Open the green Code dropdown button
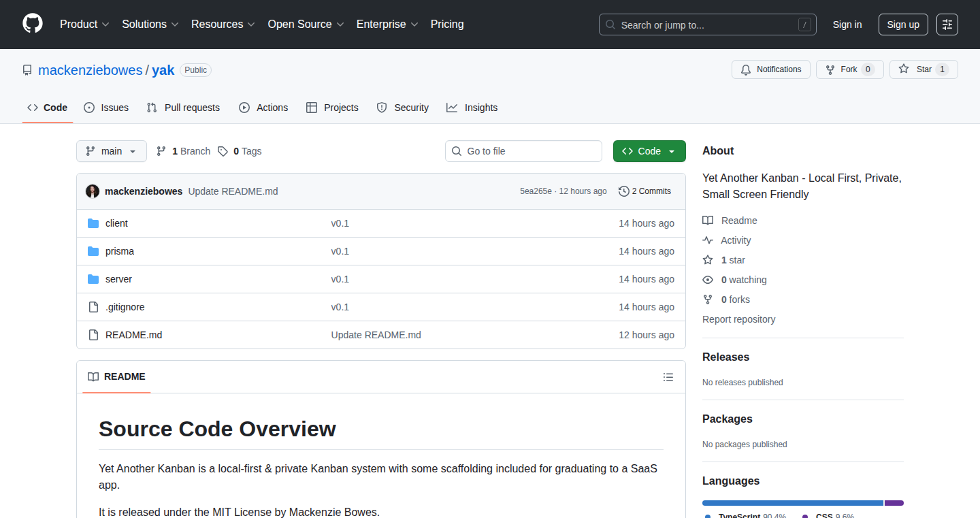 click(649, 151)
